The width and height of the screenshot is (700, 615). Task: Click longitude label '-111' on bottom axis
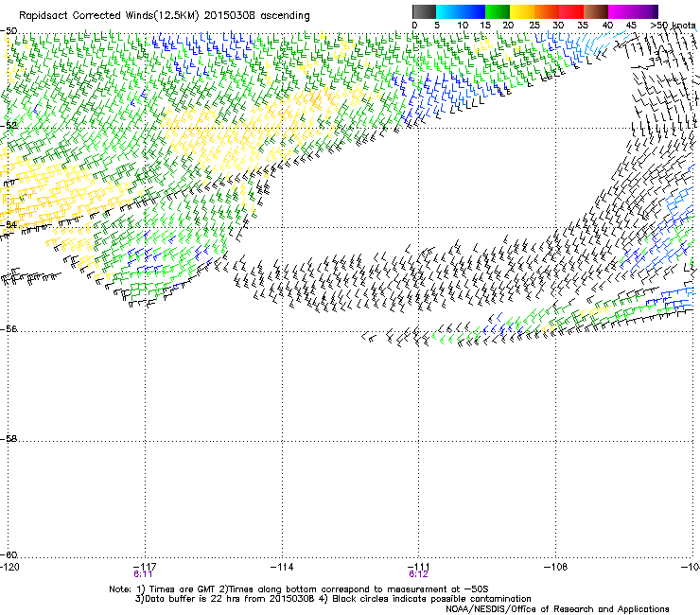point(419,567)
